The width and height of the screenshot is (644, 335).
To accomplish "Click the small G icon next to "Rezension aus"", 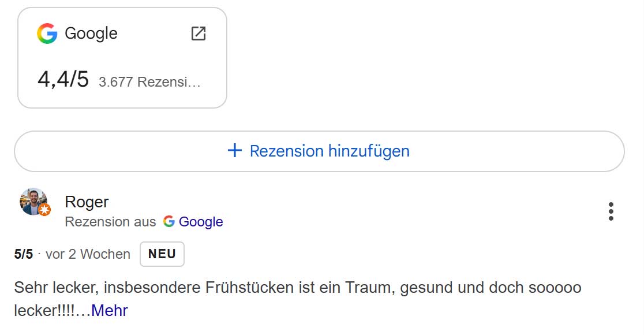I will pyautogui.click(x=169, y=222).
